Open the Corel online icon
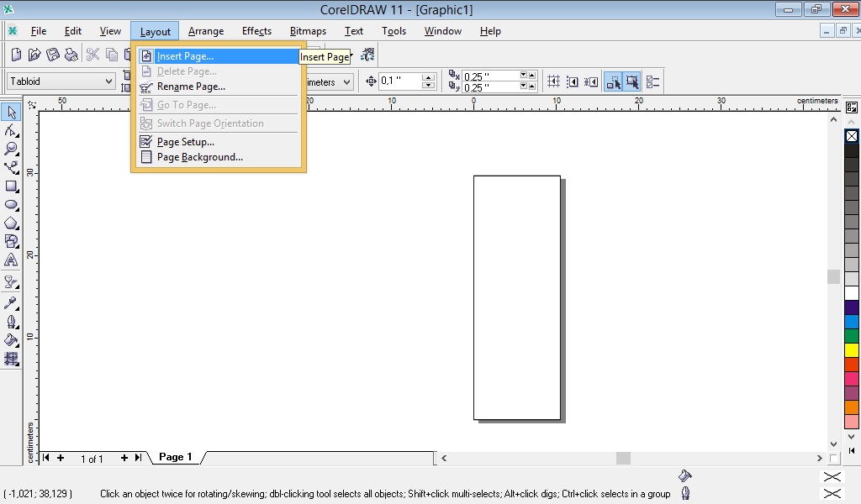Viewport: 861px width, 504px height. point(367,55)
